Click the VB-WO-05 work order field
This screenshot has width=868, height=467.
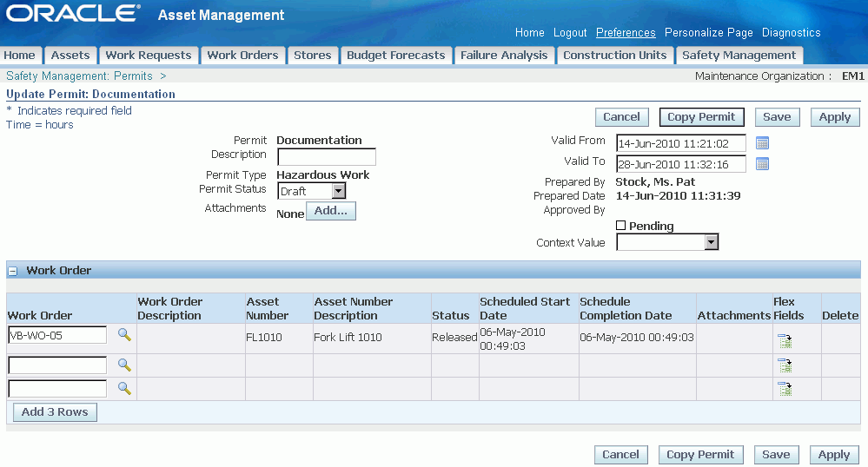point(57,335)
